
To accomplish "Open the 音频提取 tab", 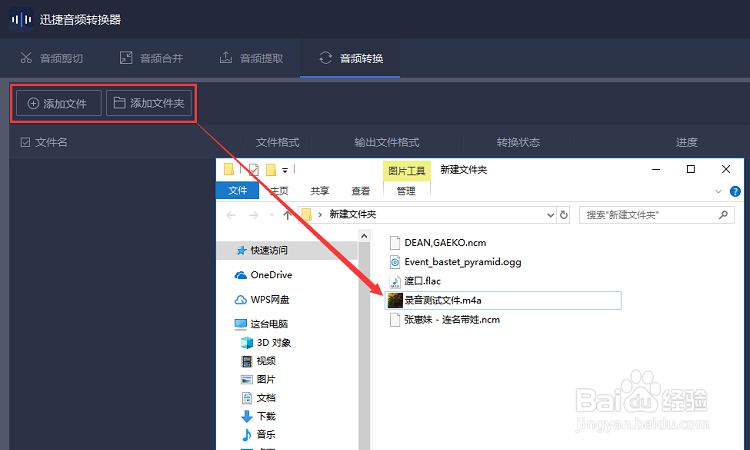I will [x=251, y=58].
